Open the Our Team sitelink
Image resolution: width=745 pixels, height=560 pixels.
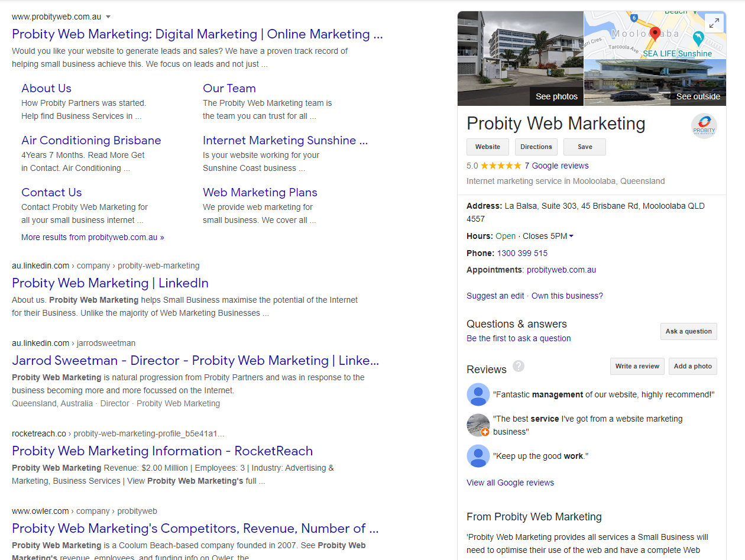(x=229, y=88)
